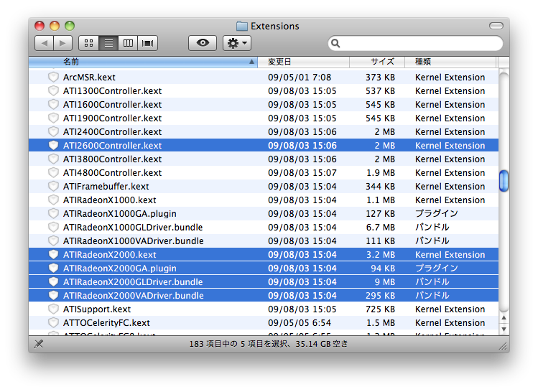Click the vertical scrollbar thumb
538x392 pixels.
coord(504,181)
